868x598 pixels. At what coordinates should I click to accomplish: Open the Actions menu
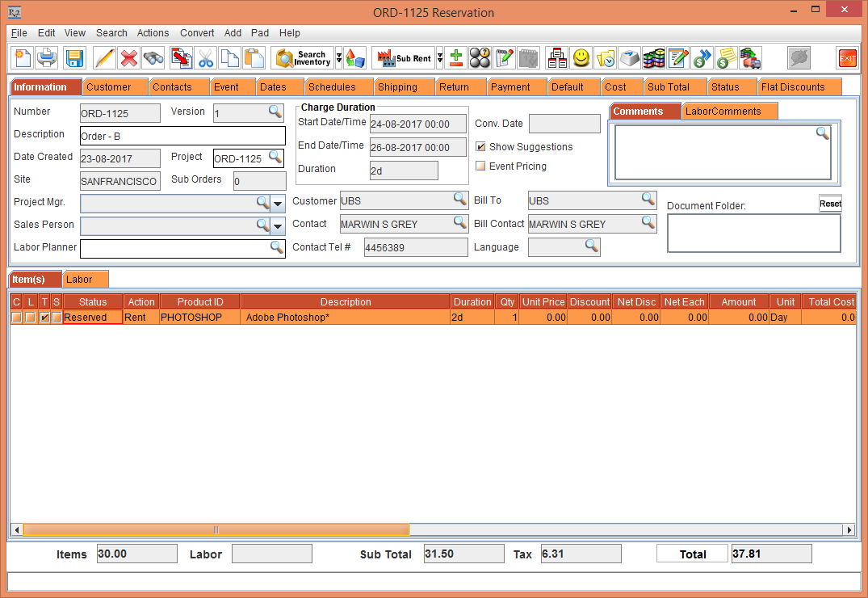click(x=153, y=33)
